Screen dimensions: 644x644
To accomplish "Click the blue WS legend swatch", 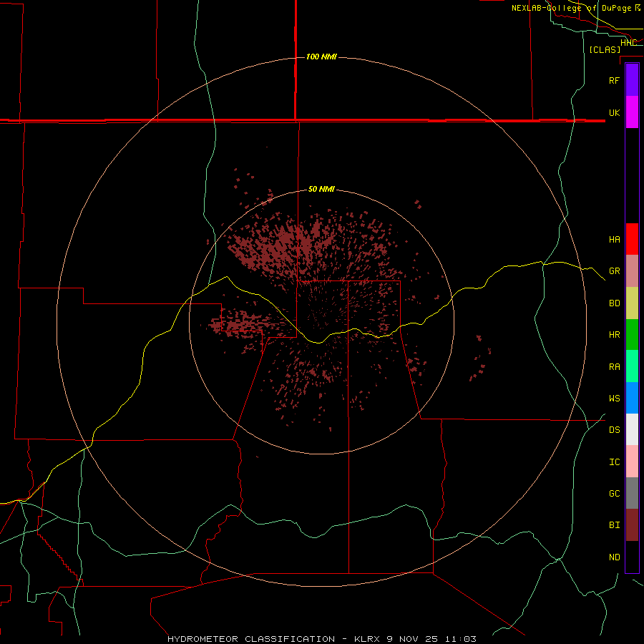I will [x=632, y=398].
